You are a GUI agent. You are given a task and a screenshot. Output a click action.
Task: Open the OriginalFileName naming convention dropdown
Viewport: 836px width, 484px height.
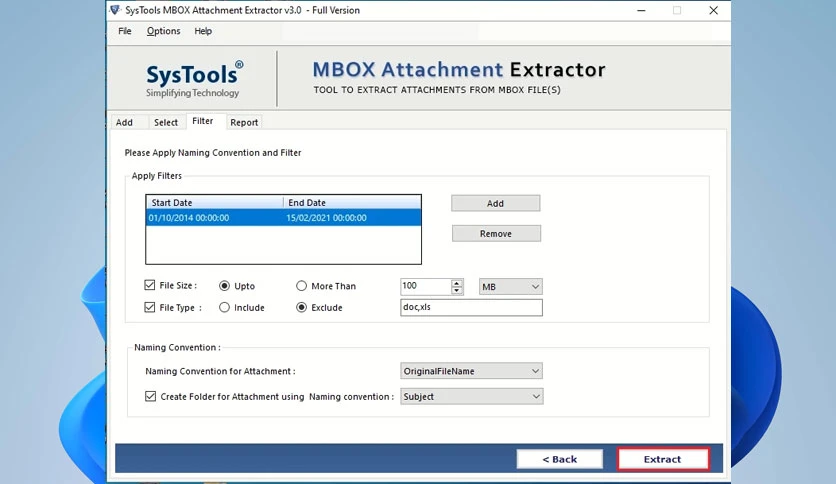point(471,371)
